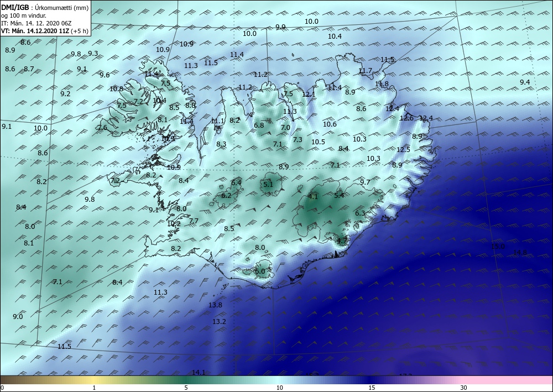Click the 4.1 value over Vatnajökull
The image size is (553, 392).
tap(313, 197)
